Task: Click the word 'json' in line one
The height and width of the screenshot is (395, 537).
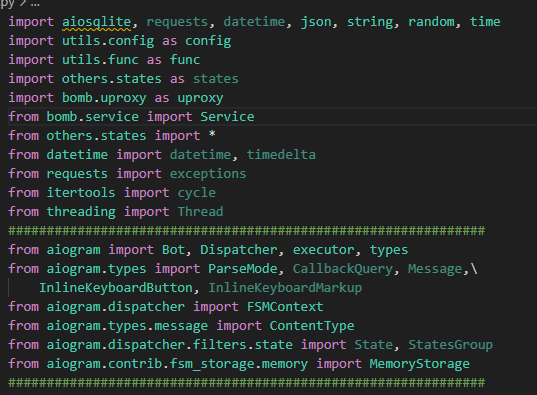Action: coord(316,22)
